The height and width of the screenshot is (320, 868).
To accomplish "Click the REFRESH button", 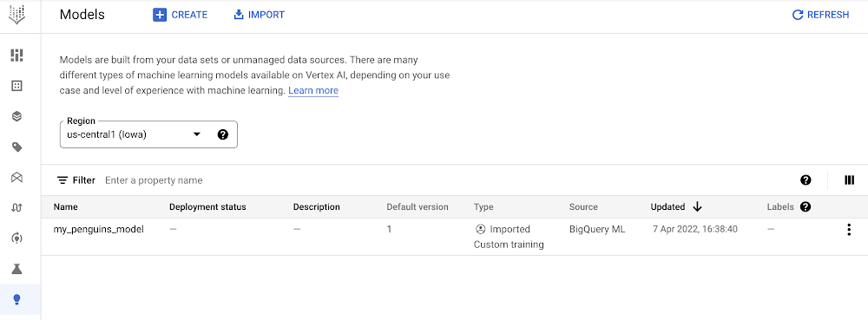I will point(820,15).
